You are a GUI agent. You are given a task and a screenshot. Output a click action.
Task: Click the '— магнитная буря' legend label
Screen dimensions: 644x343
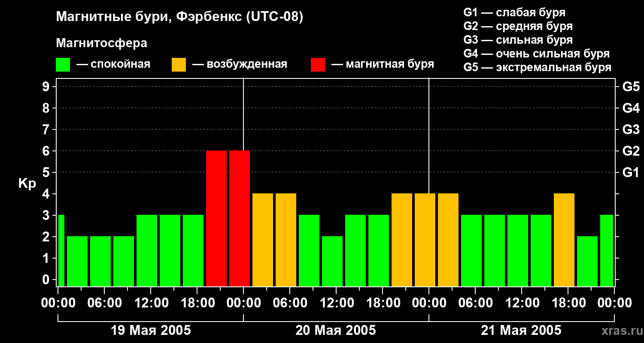(x=383, y=64)
